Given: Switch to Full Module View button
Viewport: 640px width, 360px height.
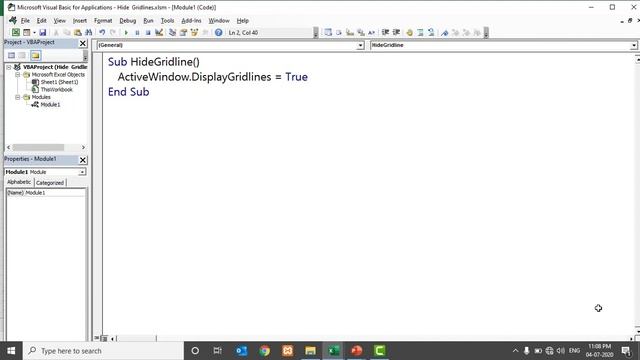Looking at the screenshot, I should click(104, 338).
